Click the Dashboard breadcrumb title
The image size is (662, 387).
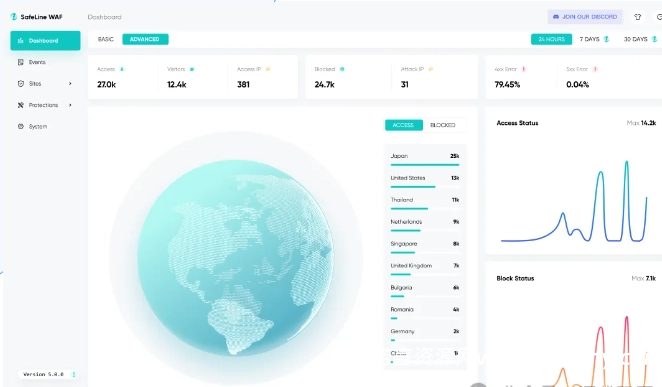pos(104,17)
